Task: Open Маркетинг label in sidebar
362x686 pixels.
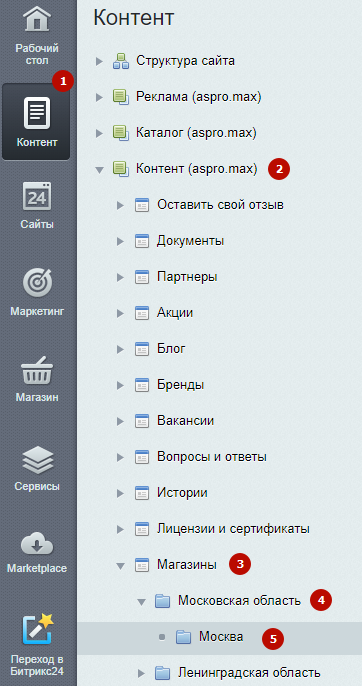Action: [x=37, y=312]
